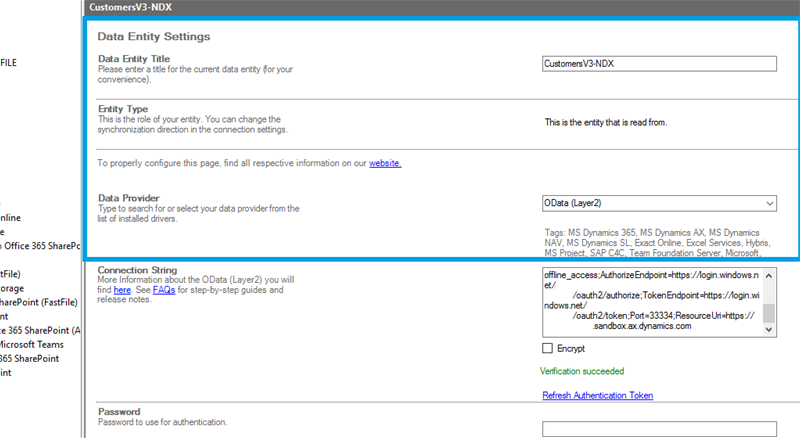The width and height of the screenshot is (800, 438).
Task: Select the 'torage' entry in left list
Action: point(16,288)
